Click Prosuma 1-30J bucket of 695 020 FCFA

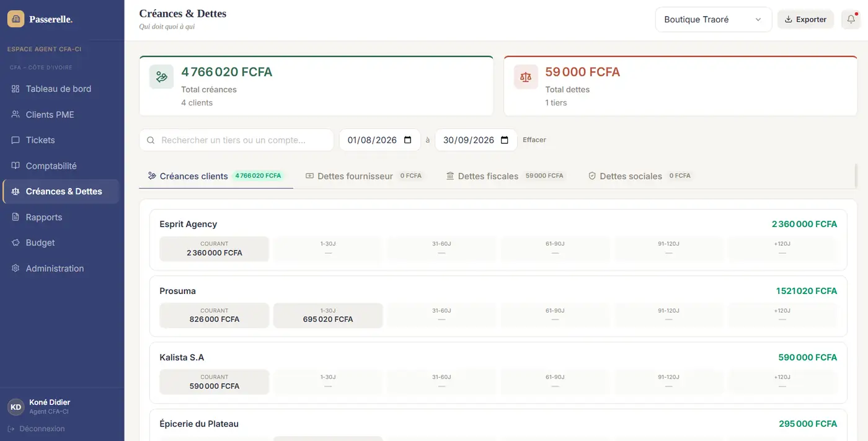coord(328,315)
